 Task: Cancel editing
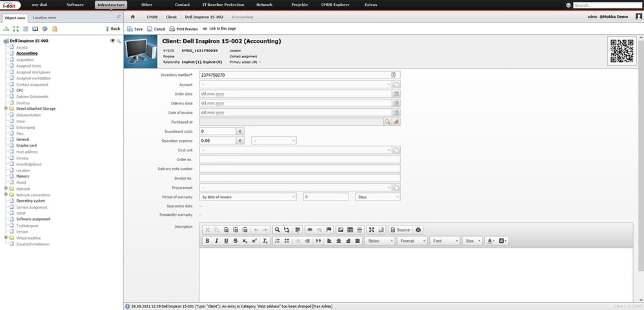tap(156, 29)
